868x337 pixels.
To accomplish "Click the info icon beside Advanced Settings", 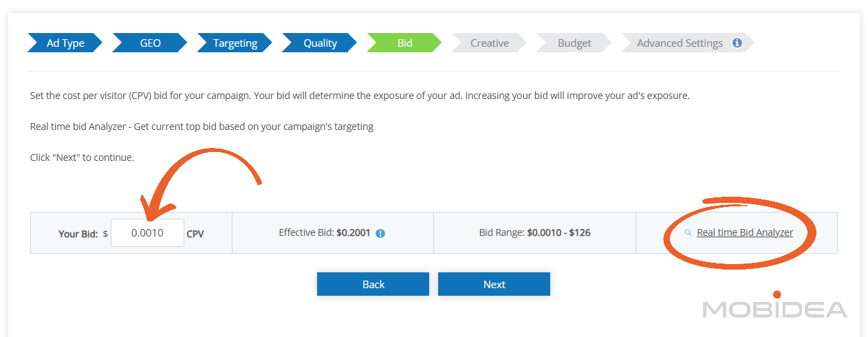I will pyautogui.click(x=737, y=43).
